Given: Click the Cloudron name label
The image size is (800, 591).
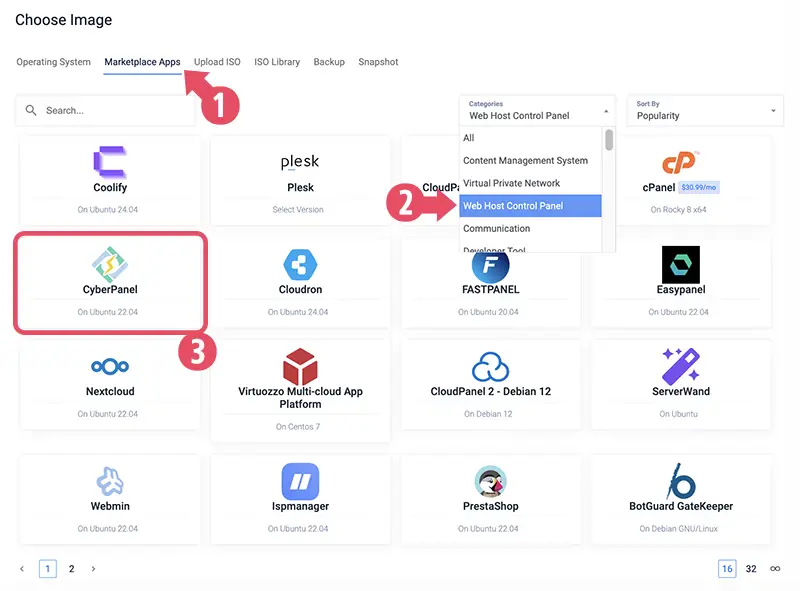Looking at the screenshot, I should 301,289.
